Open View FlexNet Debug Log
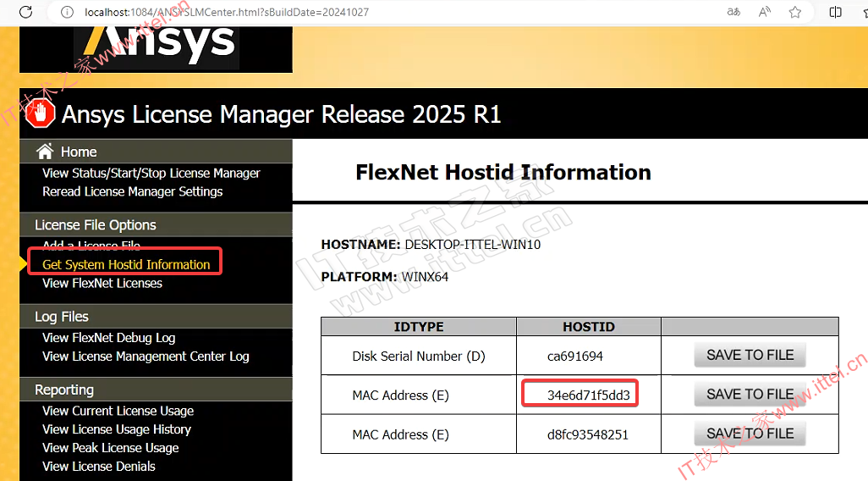The image size is (868, 481). click(109, 338)
